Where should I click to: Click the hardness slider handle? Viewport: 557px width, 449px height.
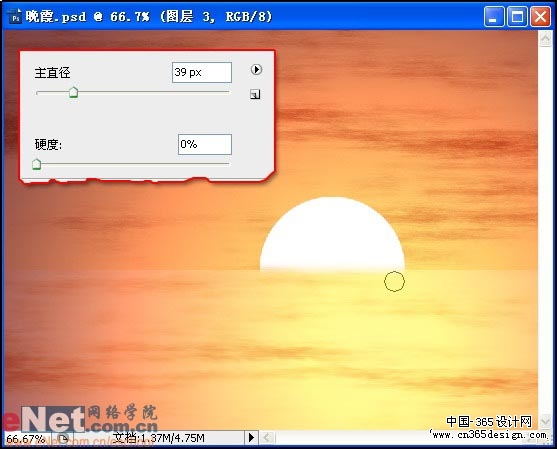pos(37,164)
